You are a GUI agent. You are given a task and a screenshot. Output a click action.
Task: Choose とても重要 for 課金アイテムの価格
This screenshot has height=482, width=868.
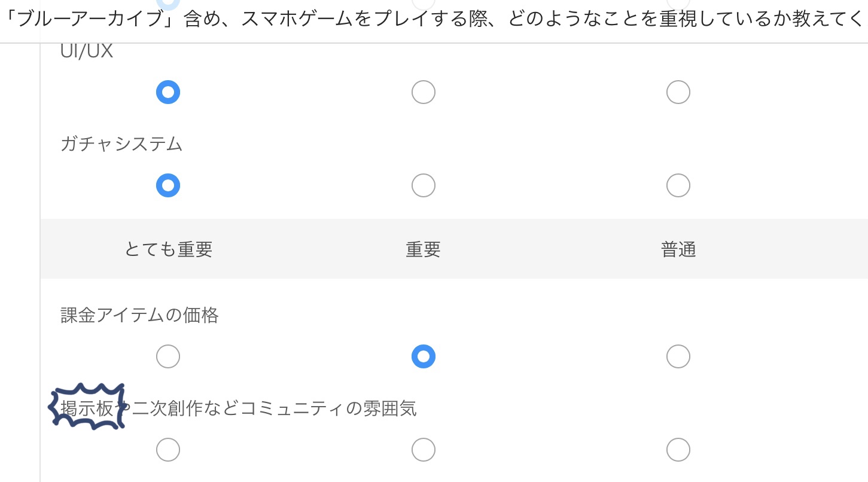(168, 356)
